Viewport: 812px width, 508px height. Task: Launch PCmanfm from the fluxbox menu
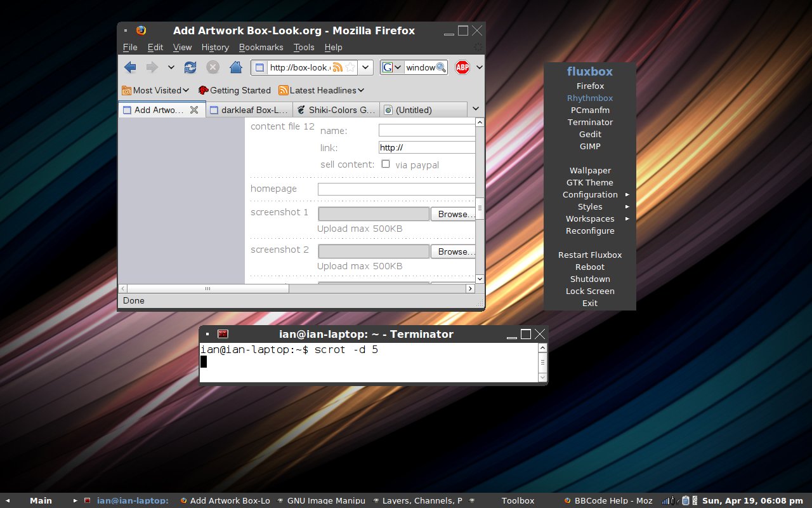590,110
